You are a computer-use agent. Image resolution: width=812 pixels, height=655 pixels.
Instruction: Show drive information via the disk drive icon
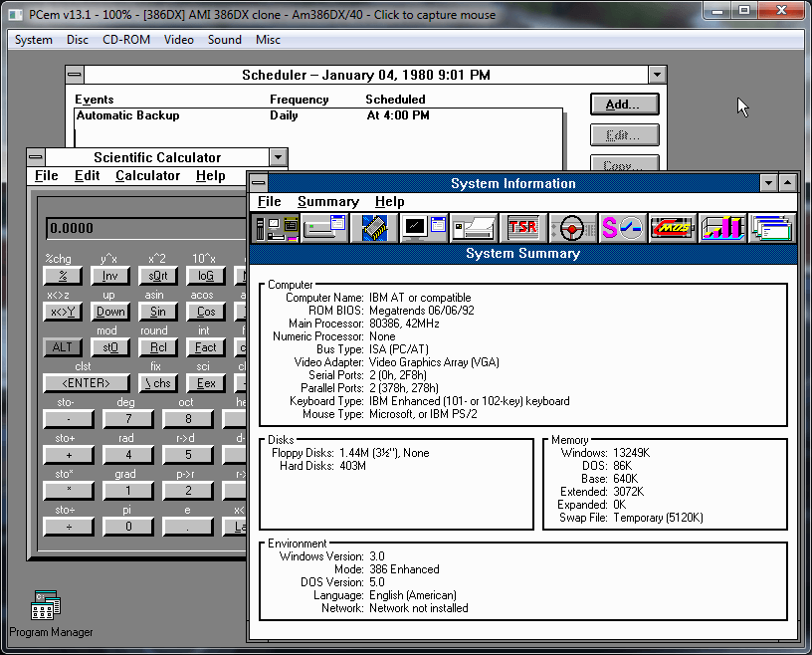[x=324, y=228]
